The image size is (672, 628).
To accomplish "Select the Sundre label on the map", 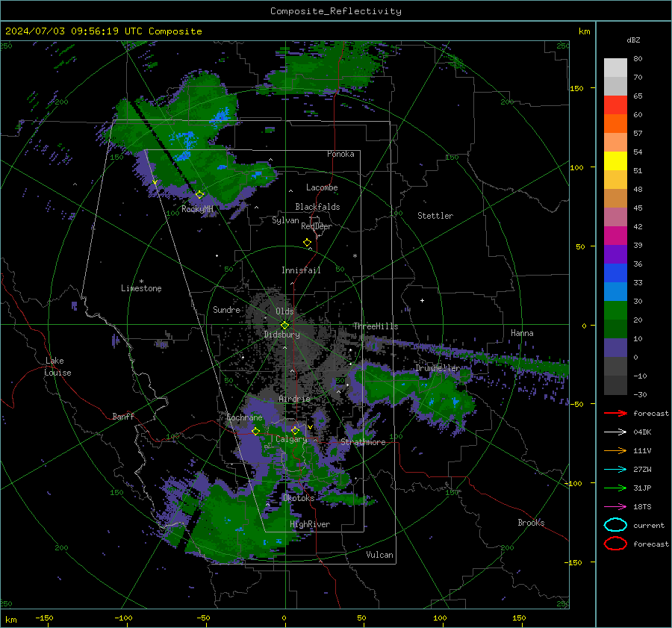I will pyautogui.click(x=226, y=309).
